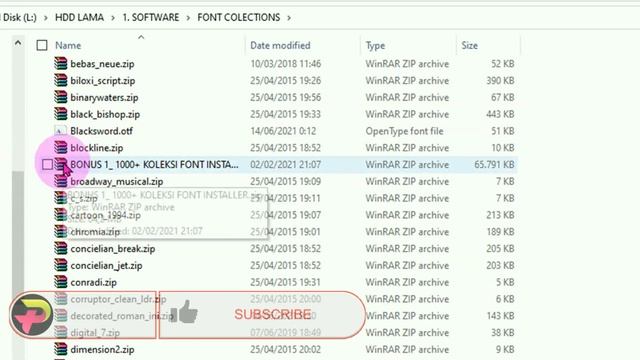Click the 390 KB size cell

coord(500,81)
